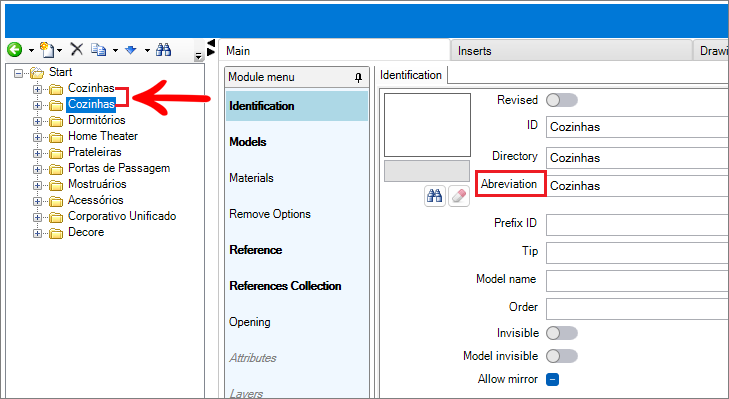The height and width of the screenshot is (399, 729).
Task: Expand the Dormitórios folder
Action: click(x=37, y=121)
